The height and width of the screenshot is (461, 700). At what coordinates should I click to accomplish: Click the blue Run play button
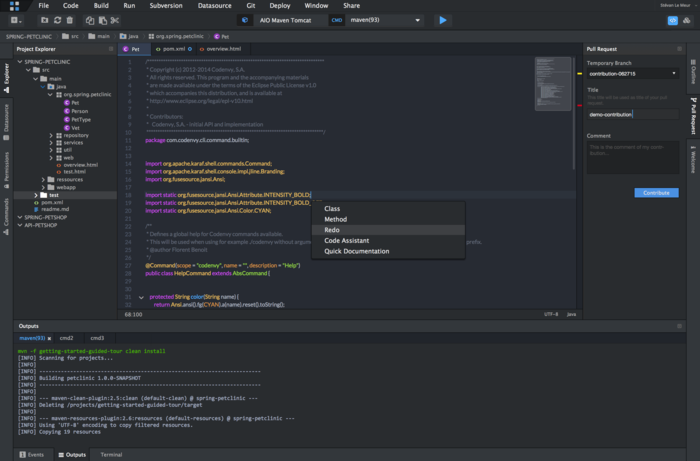click(442, 20)
